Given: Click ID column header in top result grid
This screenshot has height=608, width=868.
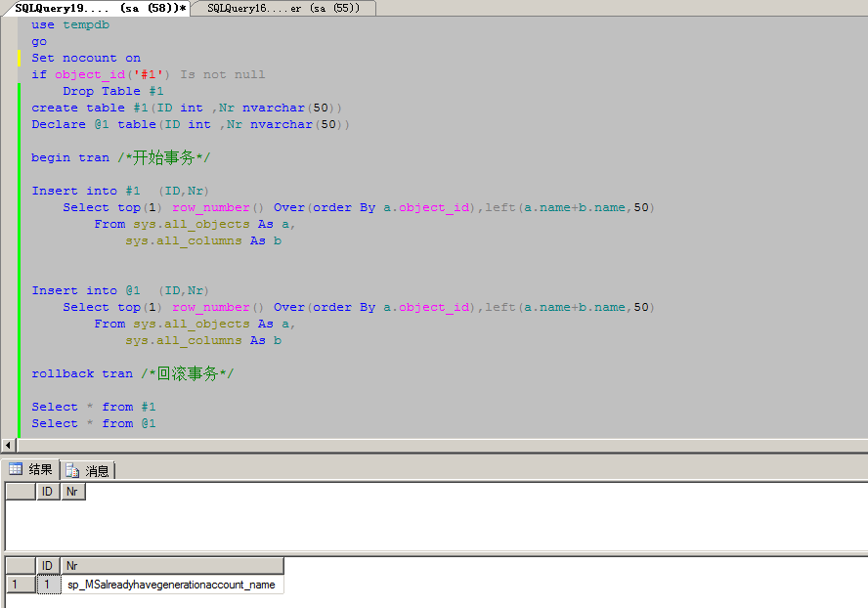Looking at the screenshot, I should pyautogui.click(x=47, y=492).
